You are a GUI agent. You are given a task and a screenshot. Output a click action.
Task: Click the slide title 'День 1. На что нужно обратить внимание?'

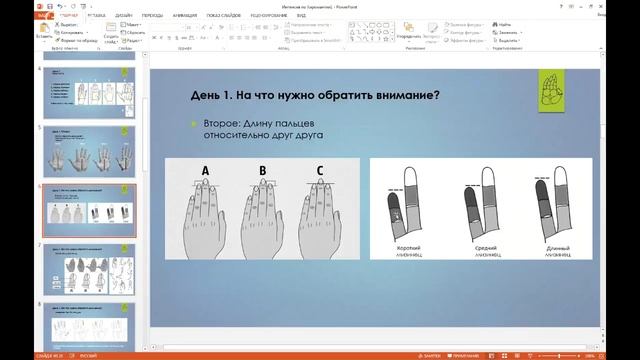pyautogui.click(x=315, y=95)
